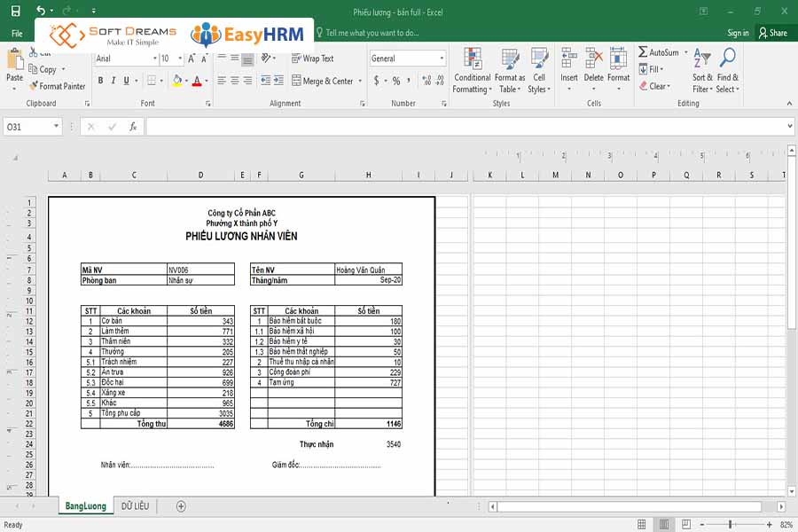Screen dimensions: 798x532
Task: Click AutoSum
Action: (659, 52)
